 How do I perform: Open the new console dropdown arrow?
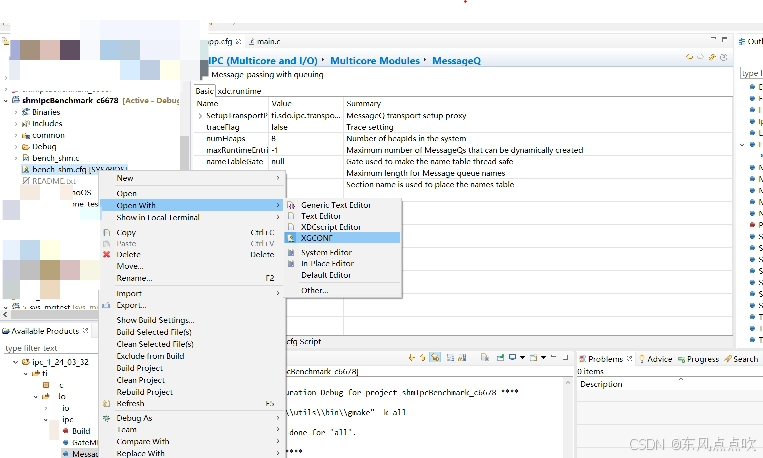[x=543, y=357]
